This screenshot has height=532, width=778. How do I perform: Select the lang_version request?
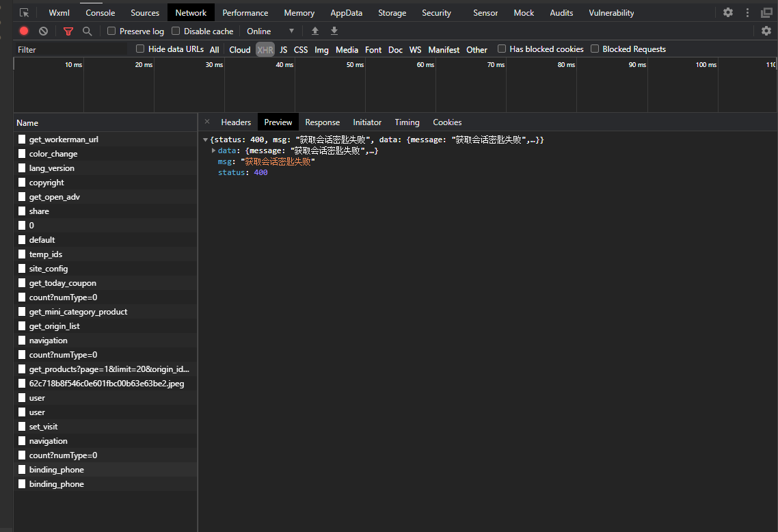click(x=105, y=168)
